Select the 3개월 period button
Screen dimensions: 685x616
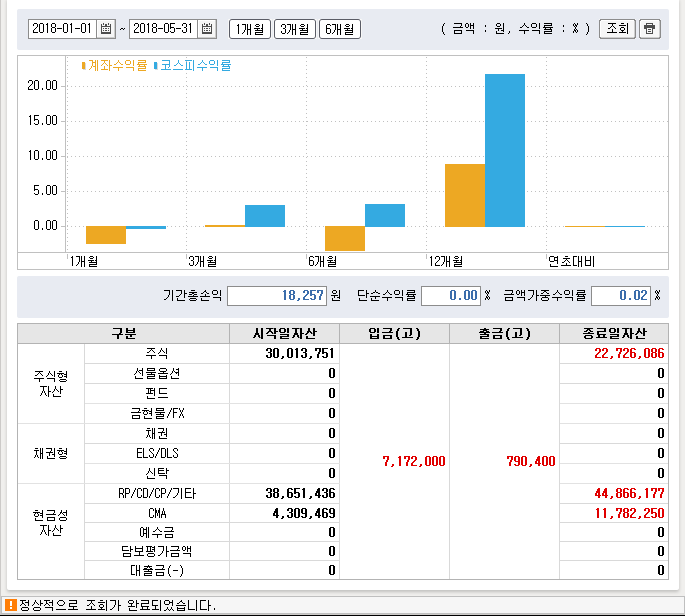[x=294, y=29]
